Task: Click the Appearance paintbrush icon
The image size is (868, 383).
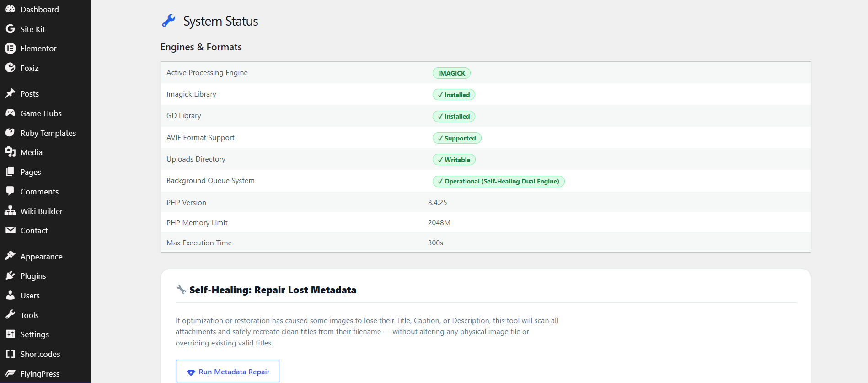Action: [x=10, y=256]
